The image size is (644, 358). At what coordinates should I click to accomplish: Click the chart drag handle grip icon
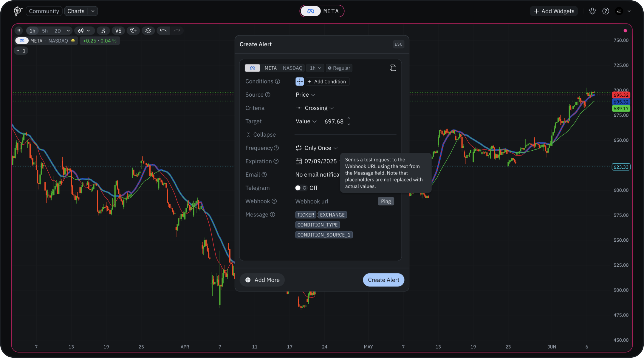[x=18, y=30]
